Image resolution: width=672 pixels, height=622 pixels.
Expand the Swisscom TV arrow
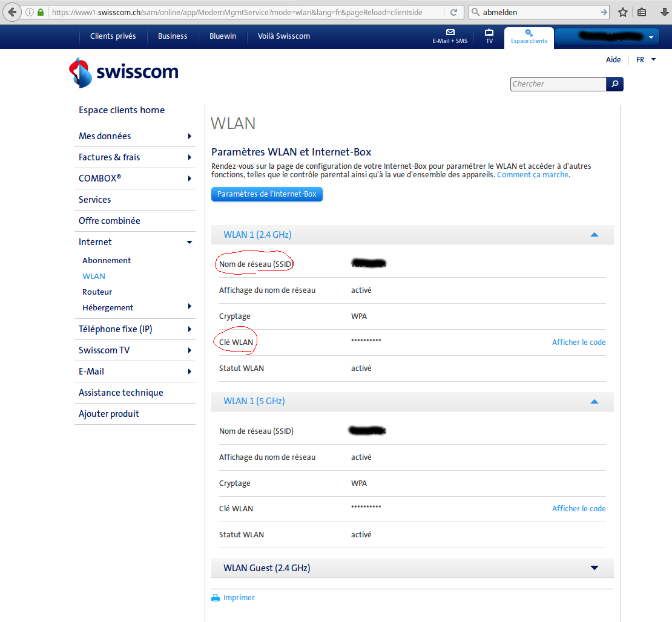click(189, 350)
